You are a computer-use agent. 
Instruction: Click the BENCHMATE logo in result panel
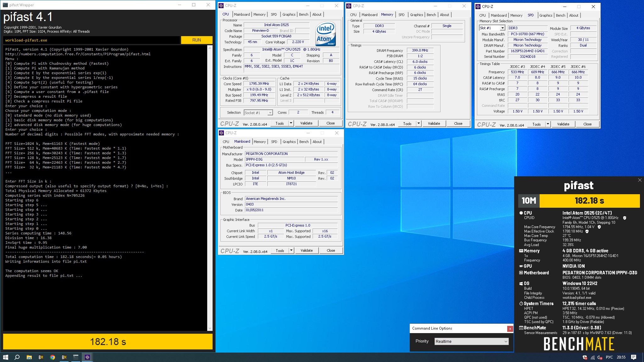(579, 344)
